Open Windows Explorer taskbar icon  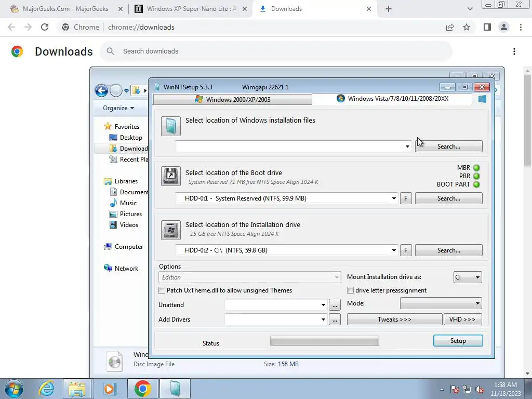[x=77, y=389]
